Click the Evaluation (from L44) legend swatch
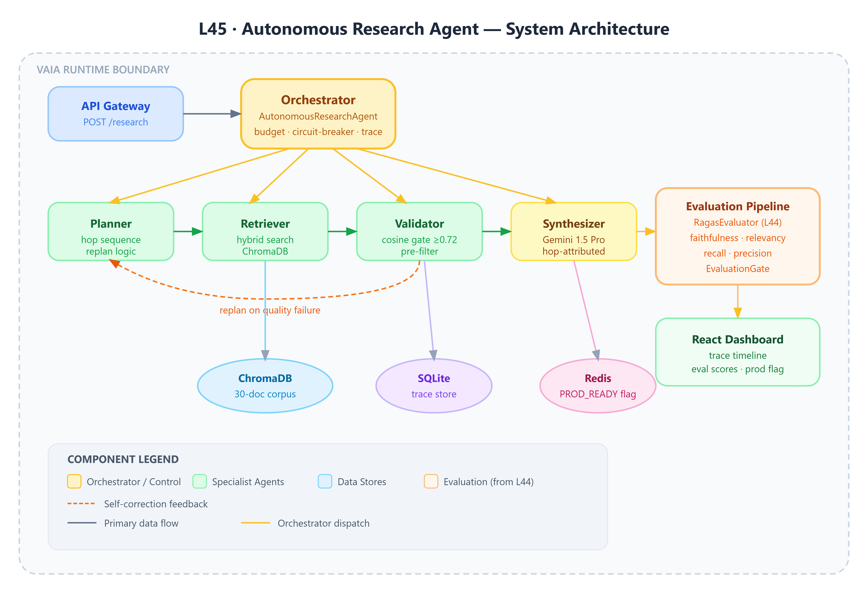868x598 pixels. [431, 481]
